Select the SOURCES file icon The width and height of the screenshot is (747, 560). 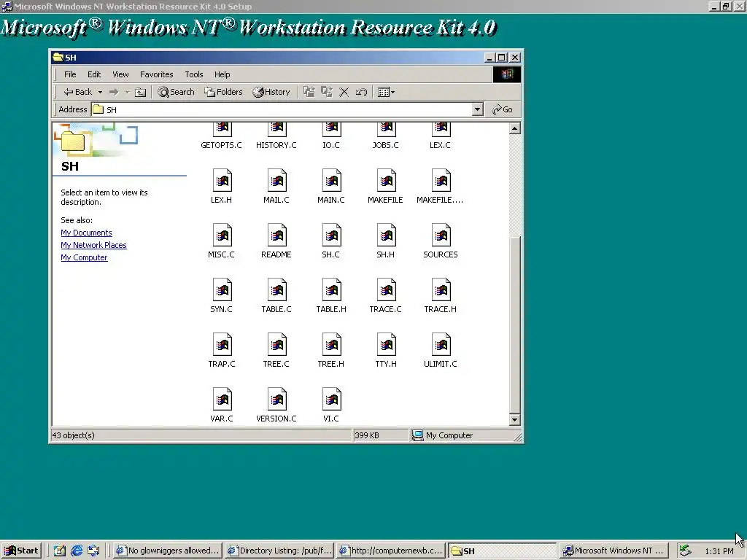[440, 241]
